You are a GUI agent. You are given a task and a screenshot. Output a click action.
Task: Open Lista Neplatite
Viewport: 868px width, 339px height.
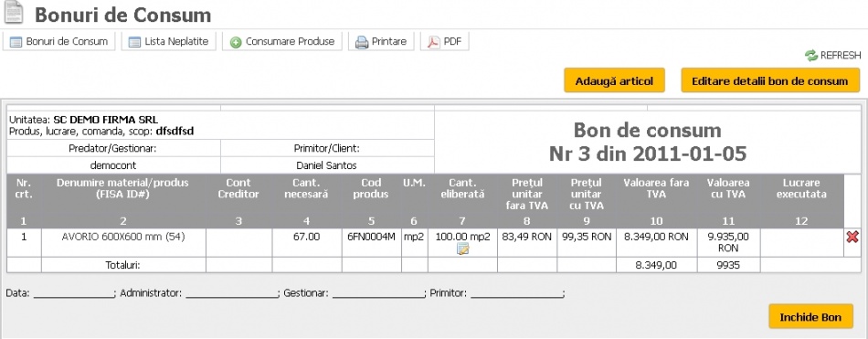point(168,41)
